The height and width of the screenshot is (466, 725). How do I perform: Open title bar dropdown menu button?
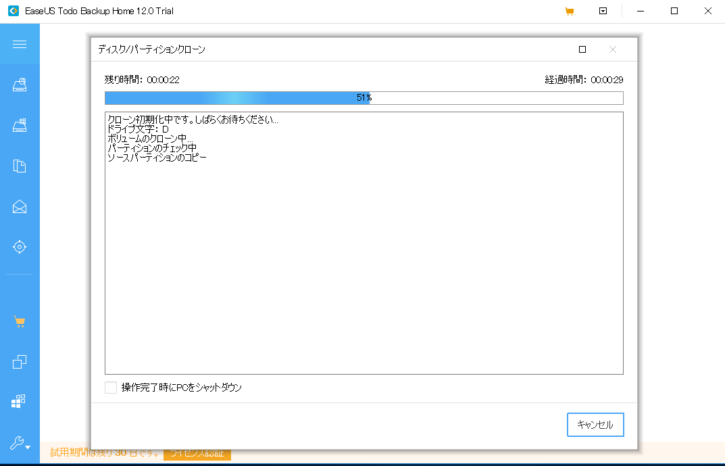pos(603,12)
